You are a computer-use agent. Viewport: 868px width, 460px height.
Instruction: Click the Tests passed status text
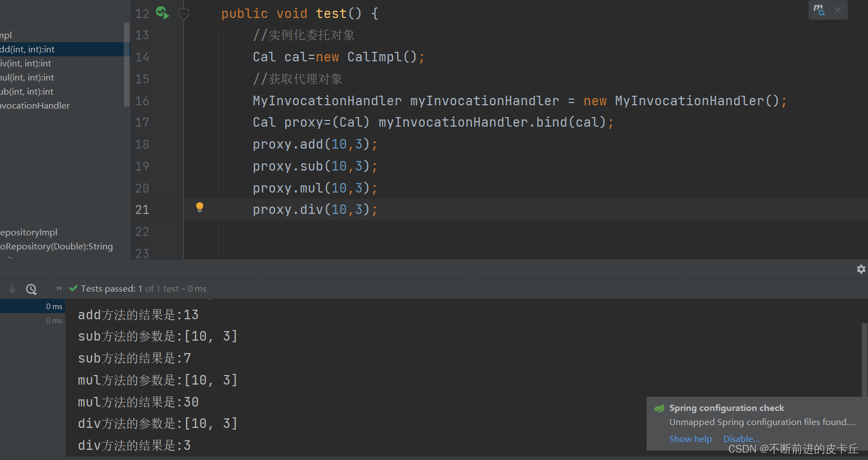point(143,288)
